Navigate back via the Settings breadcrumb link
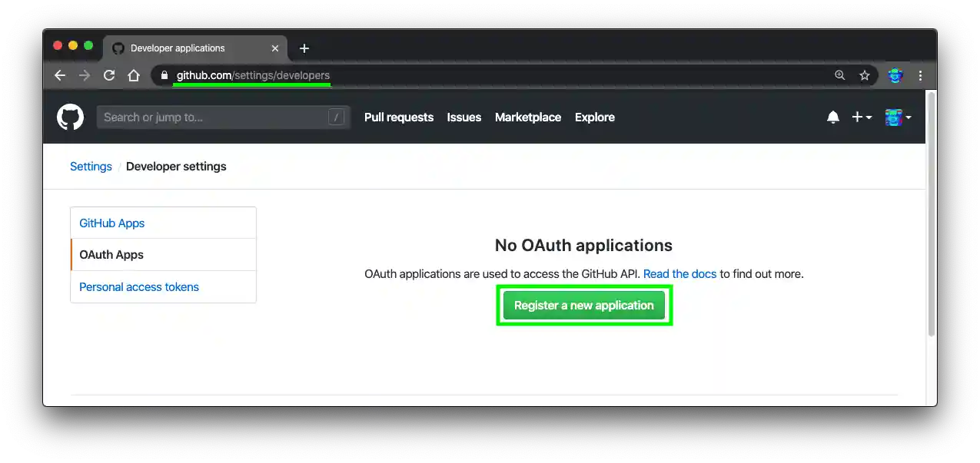Screen dimensions: 980x463 pos(91,166)
